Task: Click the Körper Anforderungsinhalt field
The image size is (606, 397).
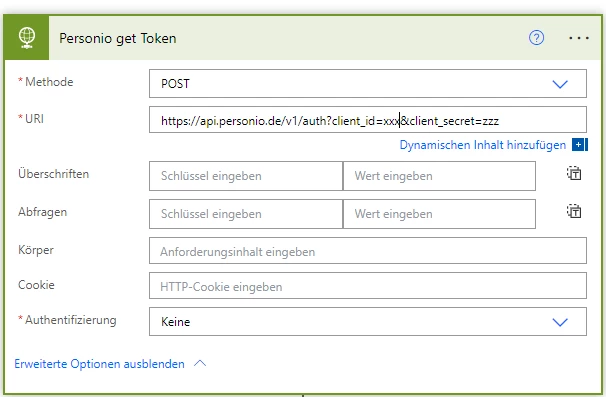Action: (368, 251)
